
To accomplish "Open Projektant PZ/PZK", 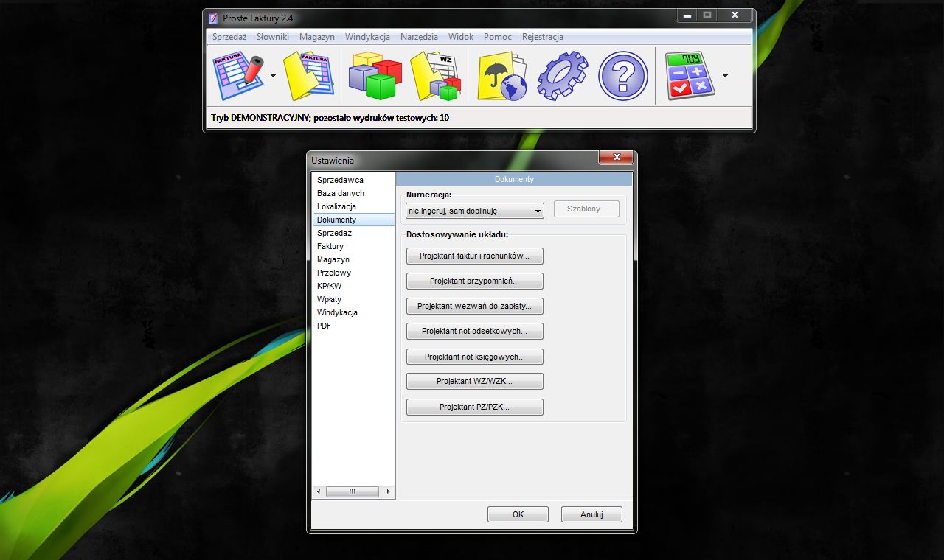I will coord(475,407).
